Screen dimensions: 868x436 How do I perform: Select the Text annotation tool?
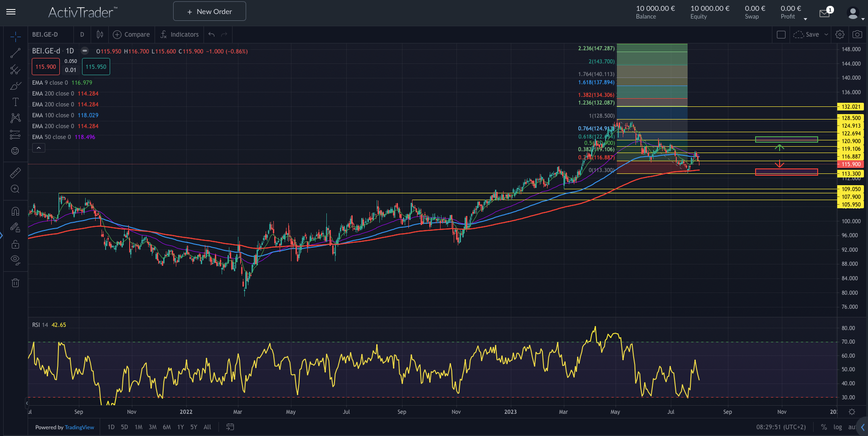tap(15, 102)
